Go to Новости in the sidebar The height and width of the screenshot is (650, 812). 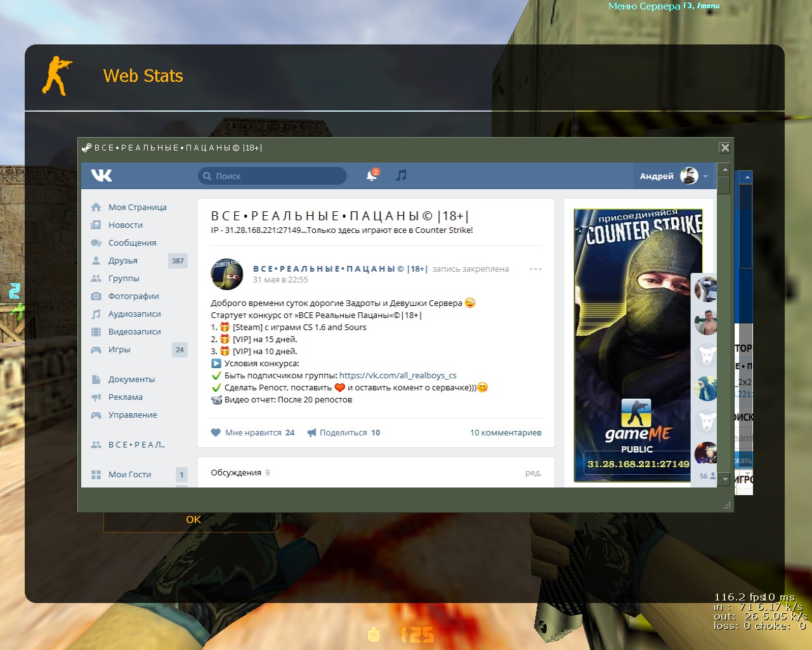click(x=126, y=225)
